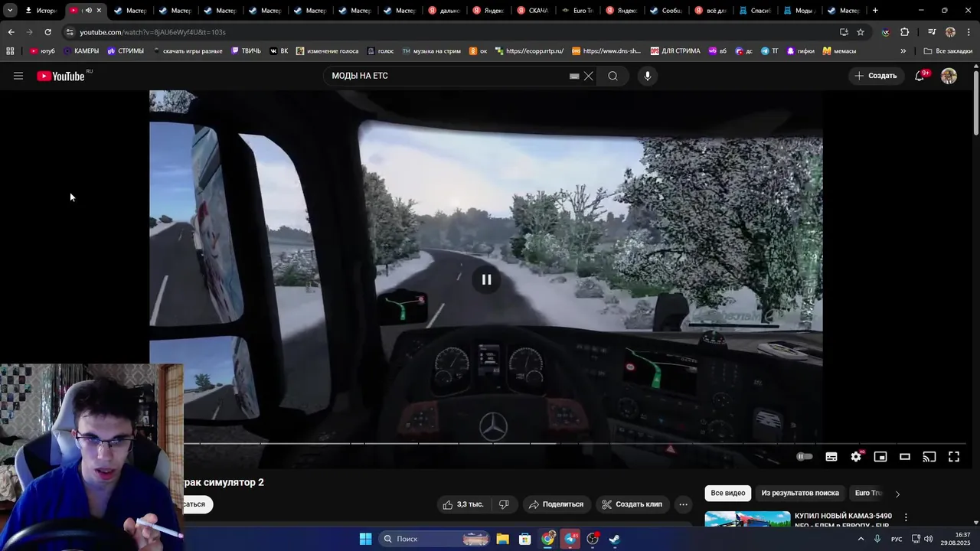Select the Из результатов поиска chip
980x551 pixels.
tap(800, 493)
